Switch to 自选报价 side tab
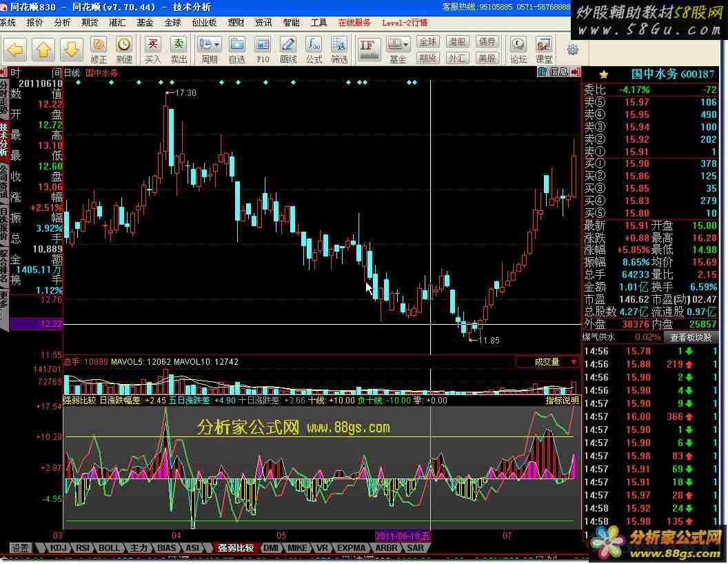The image size is (728, 564). click(x=3, y=224)
